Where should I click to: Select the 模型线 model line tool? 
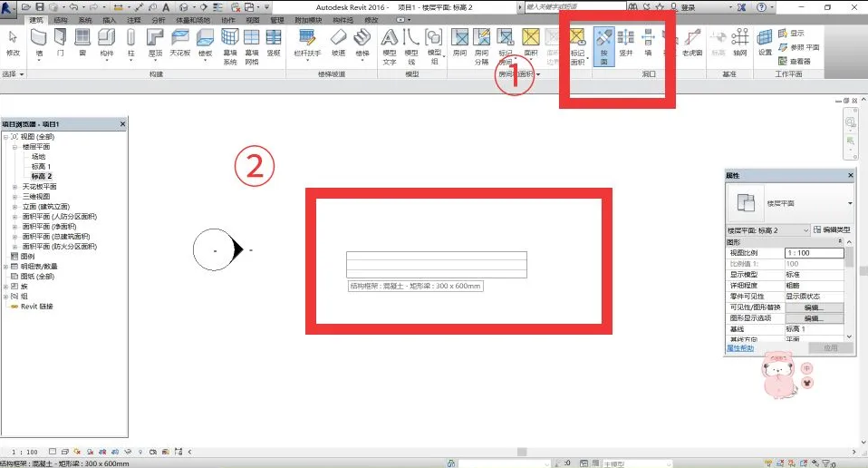point(410,46)
